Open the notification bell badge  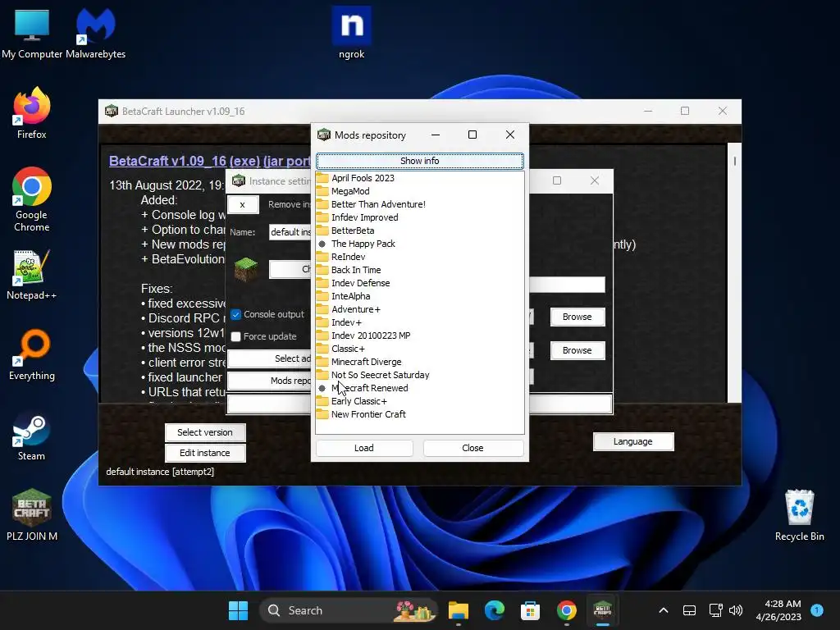[x=817, y=609]
